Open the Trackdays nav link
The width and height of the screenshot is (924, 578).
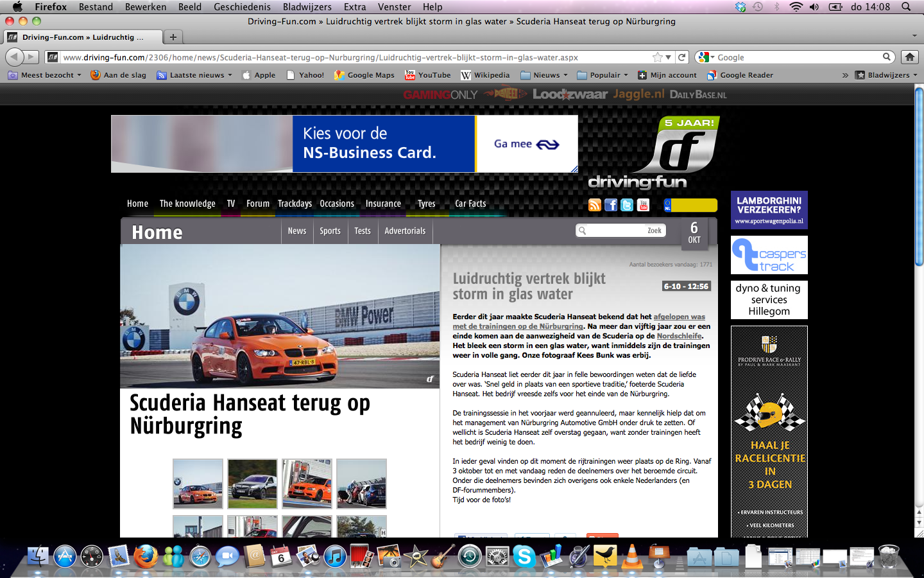coord(295,204)
